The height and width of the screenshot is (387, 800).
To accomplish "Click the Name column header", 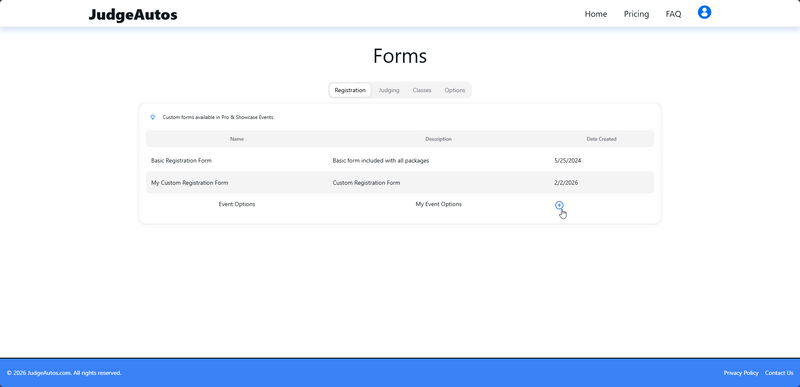I will (x=237, y=139).
